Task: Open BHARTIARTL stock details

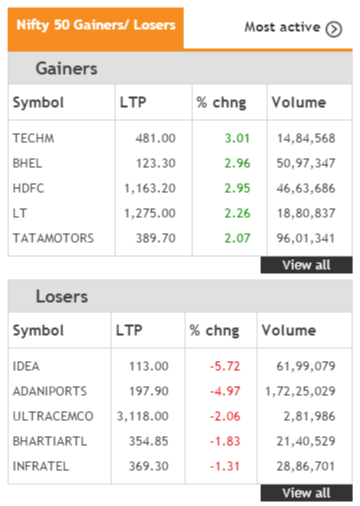Action: (x=50, y=441)
